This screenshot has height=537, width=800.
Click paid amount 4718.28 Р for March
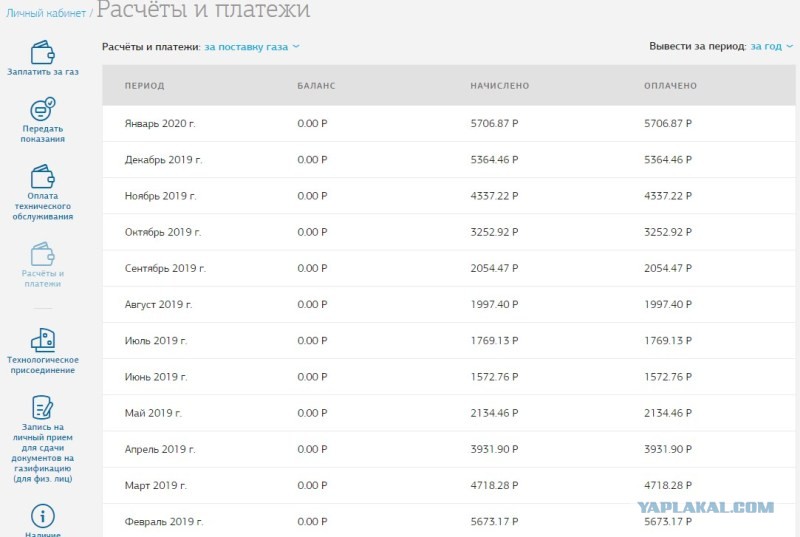point(668,485)
